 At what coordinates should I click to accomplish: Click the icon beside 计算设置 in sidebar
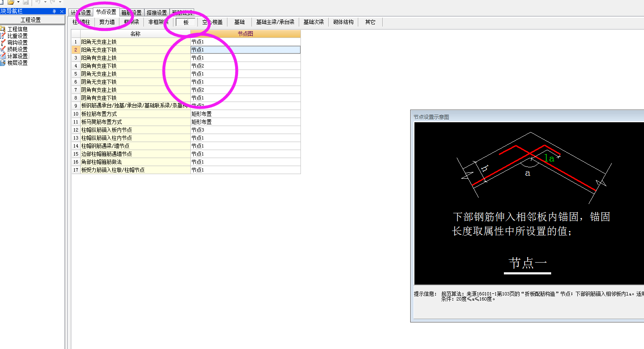[x=3, y=56]
